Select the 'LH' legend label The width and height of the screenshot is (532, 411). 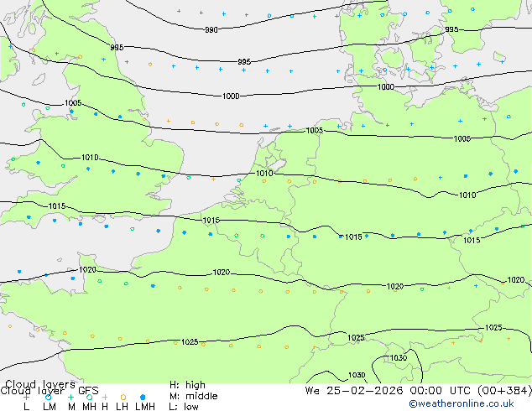click(122, 406)
